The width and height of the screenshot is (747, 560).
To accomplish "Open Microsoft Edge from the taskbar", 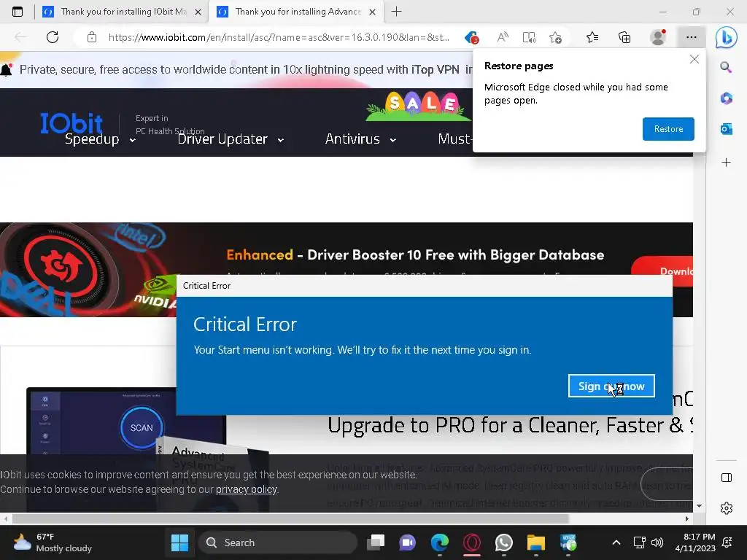I will pos(440,542).
